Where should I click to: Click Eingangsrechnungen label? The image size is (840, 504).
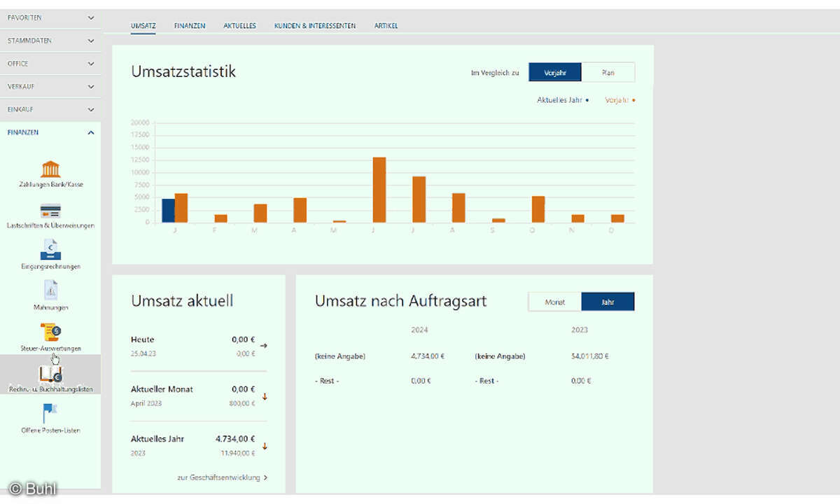click(50, 267)
